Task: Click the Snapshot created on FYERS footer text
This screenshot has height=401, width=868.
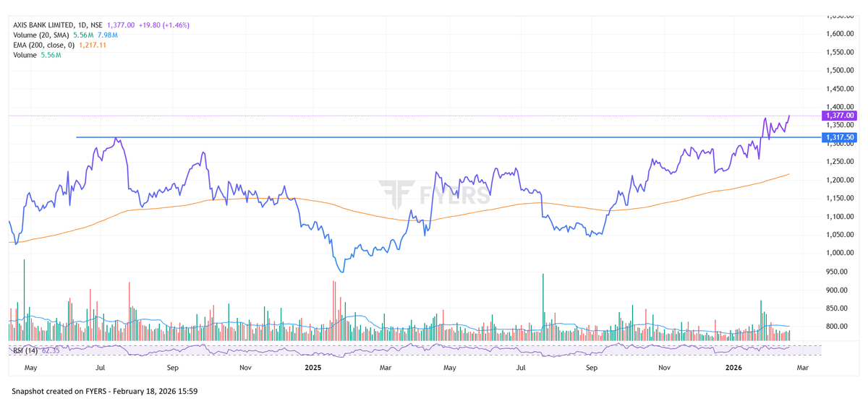Action: tap(105, 391)
